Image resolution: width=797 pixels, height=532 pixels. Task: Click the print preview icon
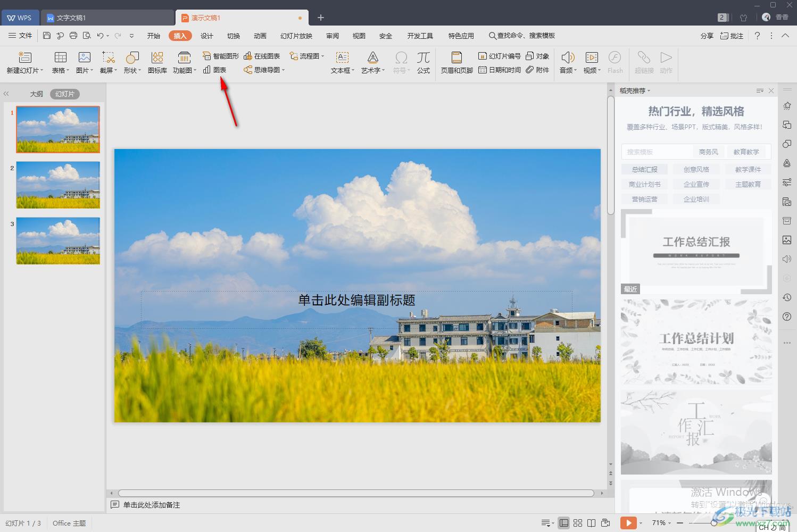(87, 36)
